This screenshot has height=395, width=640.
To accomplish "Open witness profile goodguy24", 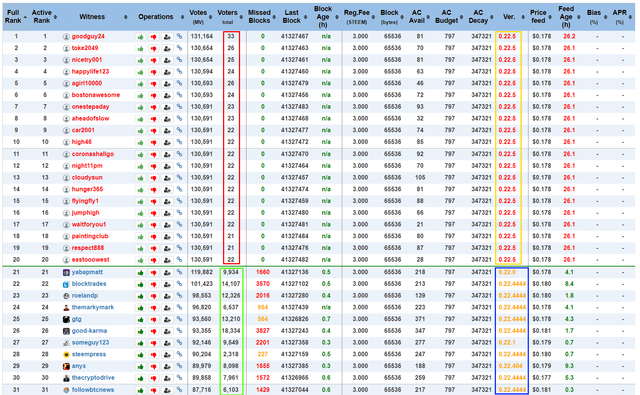I will (x=88, y=37).
